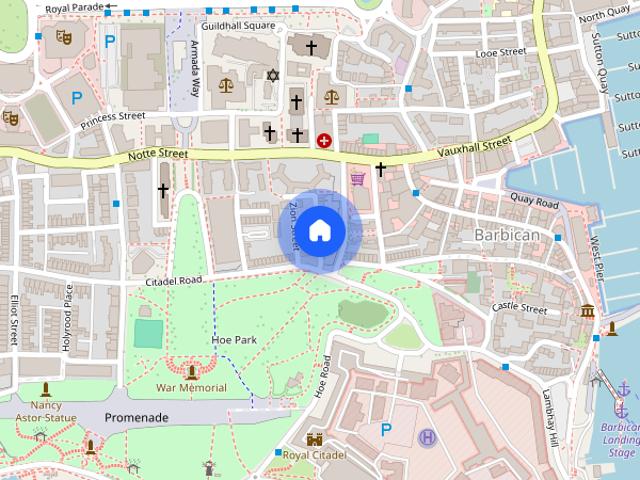
Task: Select the church cross south of Notte Street
Action: click(163, 191)
